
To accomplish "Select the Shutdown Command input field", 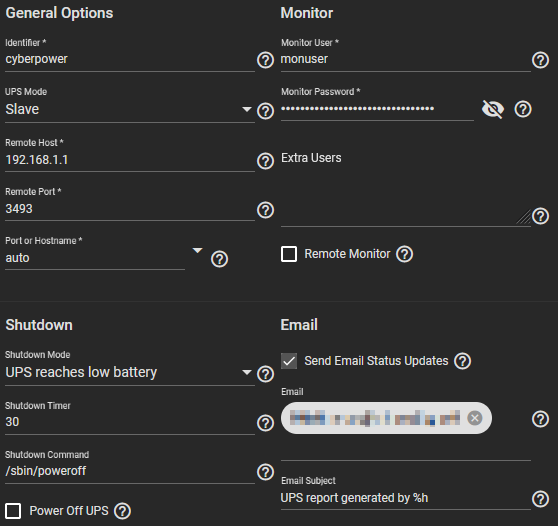I will tap(130, 471).
